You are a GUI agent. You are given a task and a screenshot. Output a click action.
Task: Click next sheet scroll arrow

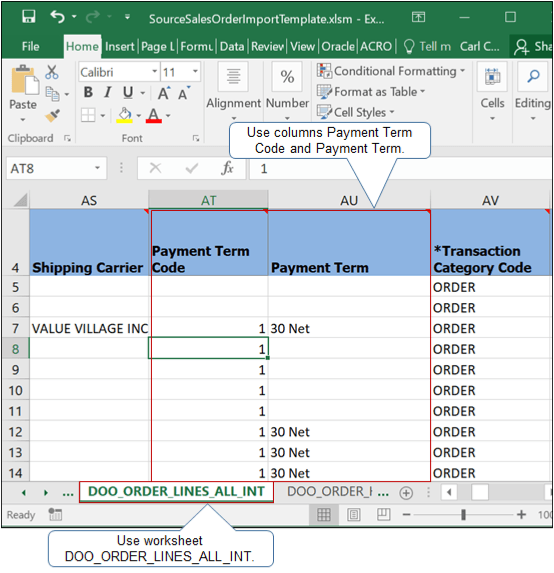pyautogui.click(x=46, y=493)
